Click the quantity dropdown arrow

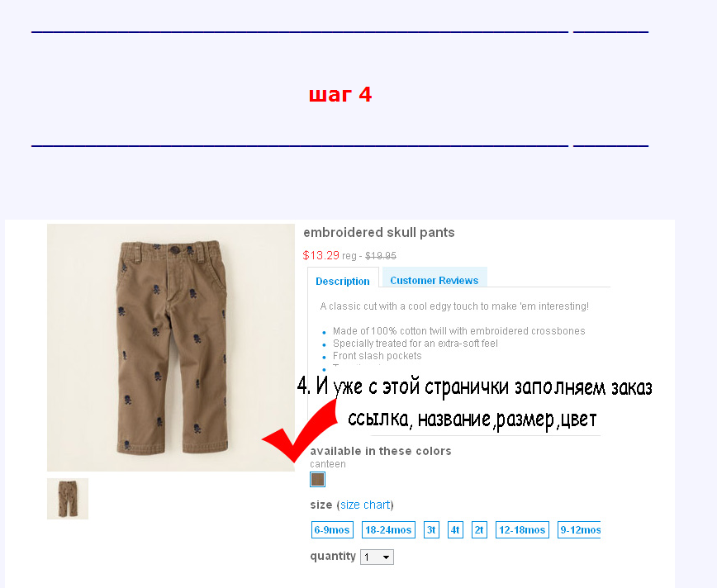pos(387,557)
